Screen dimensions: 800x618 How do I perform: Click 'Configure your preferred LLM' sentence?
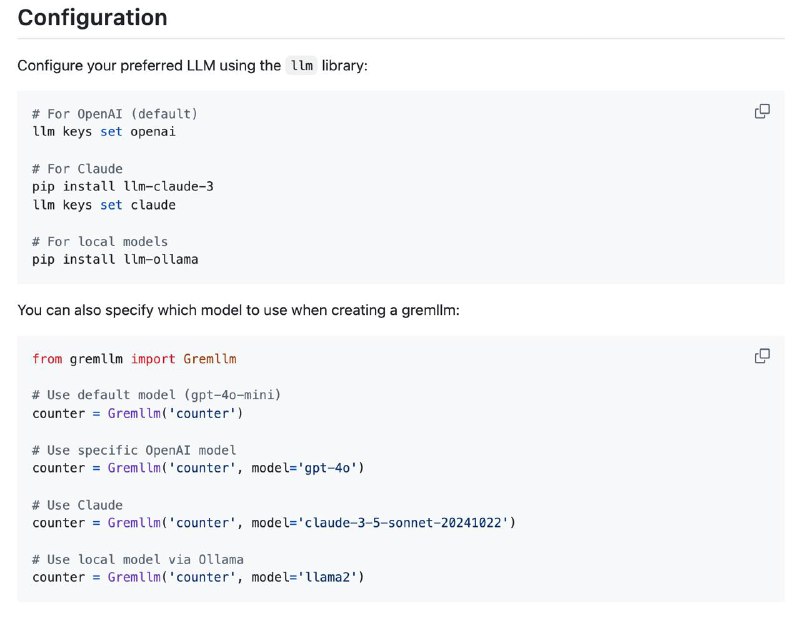pyautogui.click(x=192, y=65)
